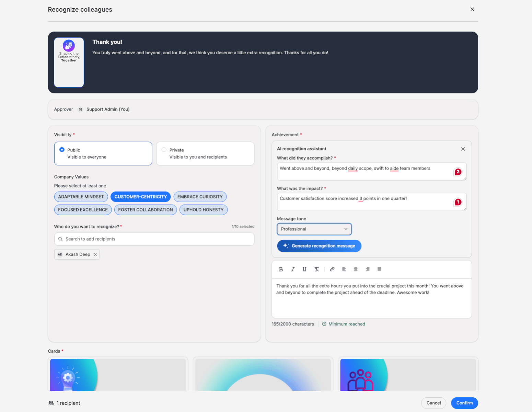Select the teal arc card thumbnail
This screenshot has height=412, width=532.
point(263,375)
